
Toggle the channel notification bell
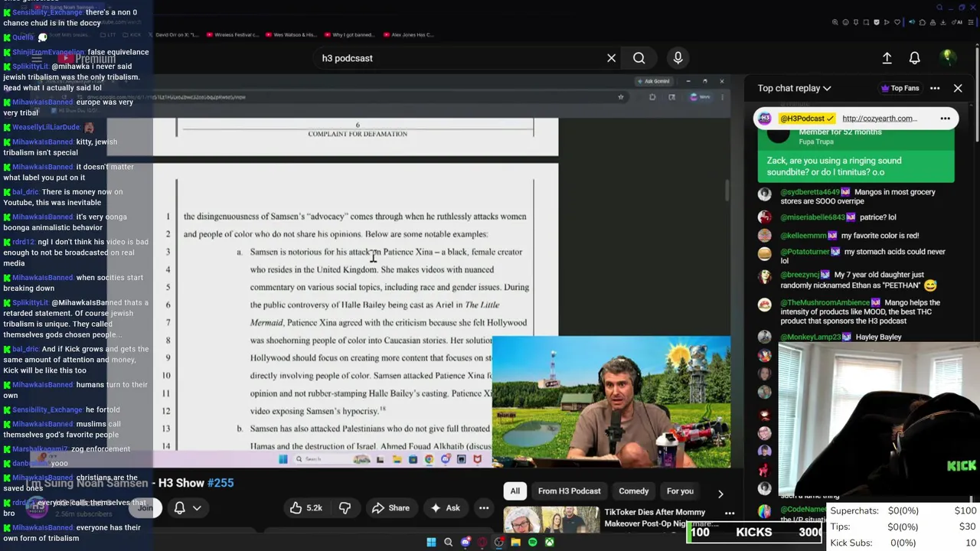[x=180, y=507]
